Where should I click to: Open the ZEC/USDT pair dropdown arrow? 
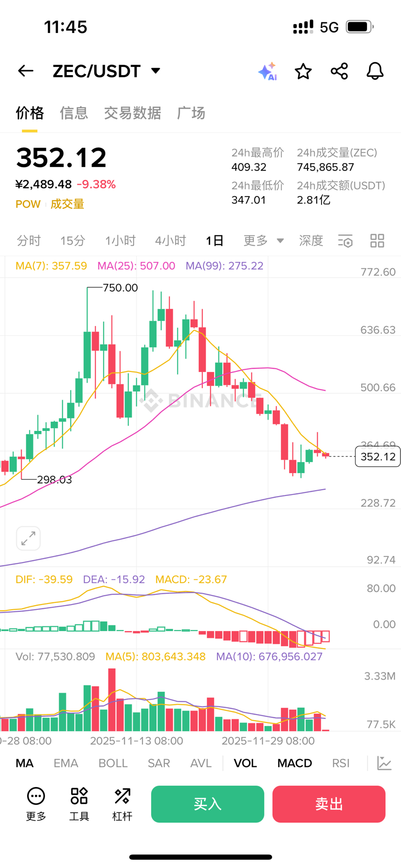coord(155,71)
